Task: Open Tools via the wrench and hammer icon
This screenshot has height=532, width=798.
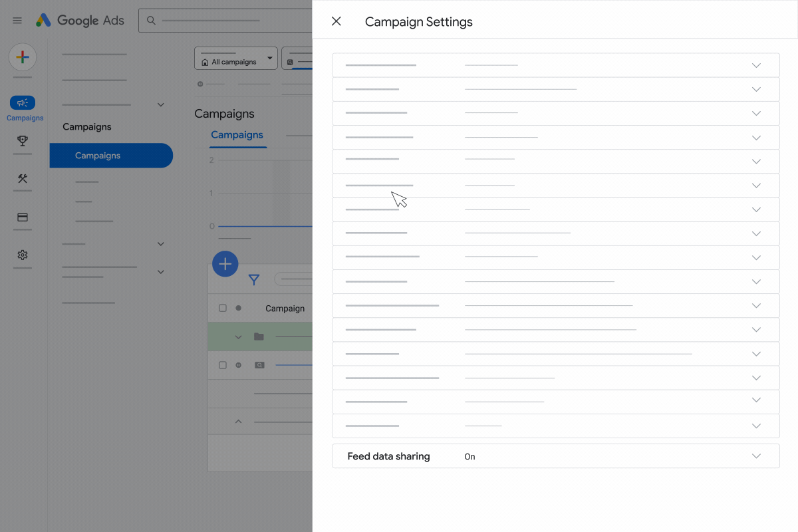Action: coord(23,179)
